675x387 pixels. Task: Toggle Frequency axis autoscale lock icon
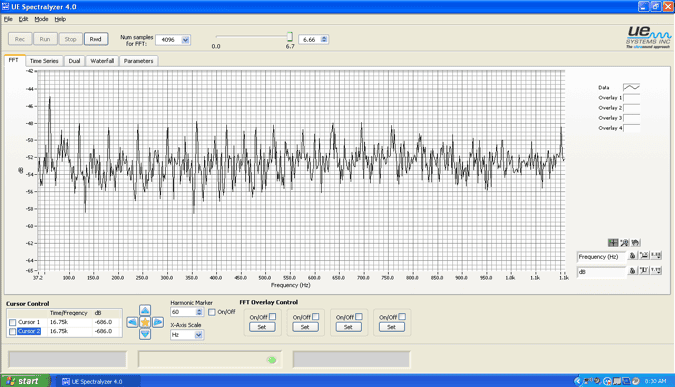pos(632,256)
